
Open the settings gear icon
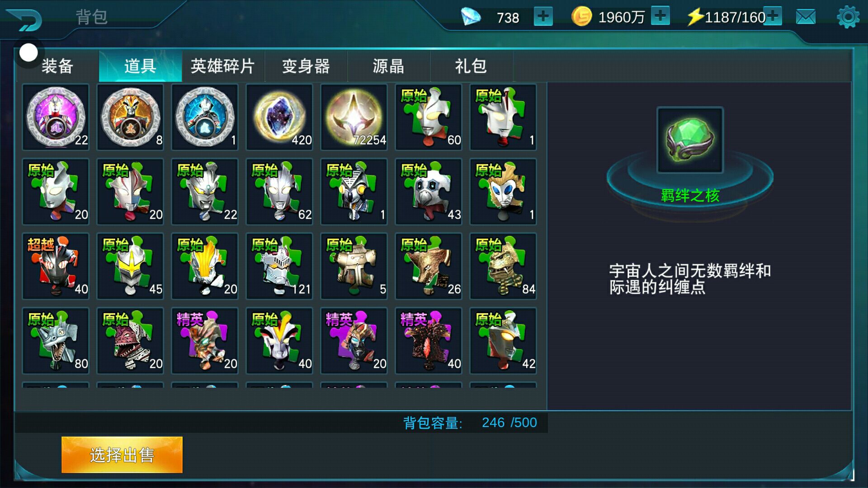[x=848, y=17]
